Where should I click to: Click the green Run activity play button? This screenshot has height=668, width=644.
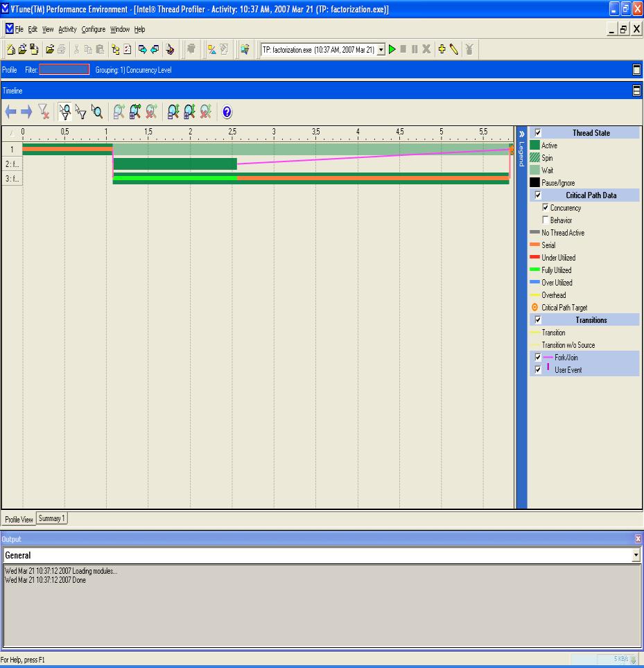392,49
